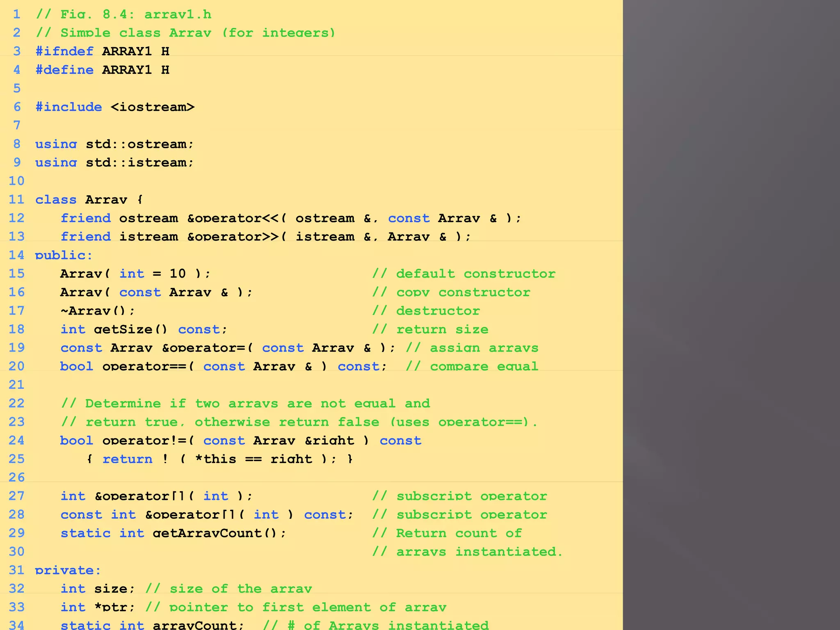Click the '#define ARRAY1_H' line

point(103,70)
